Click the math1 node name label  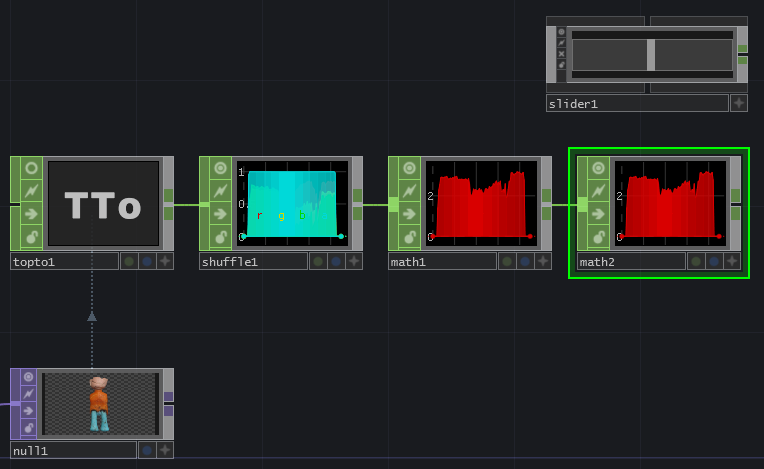coord(442,261)
